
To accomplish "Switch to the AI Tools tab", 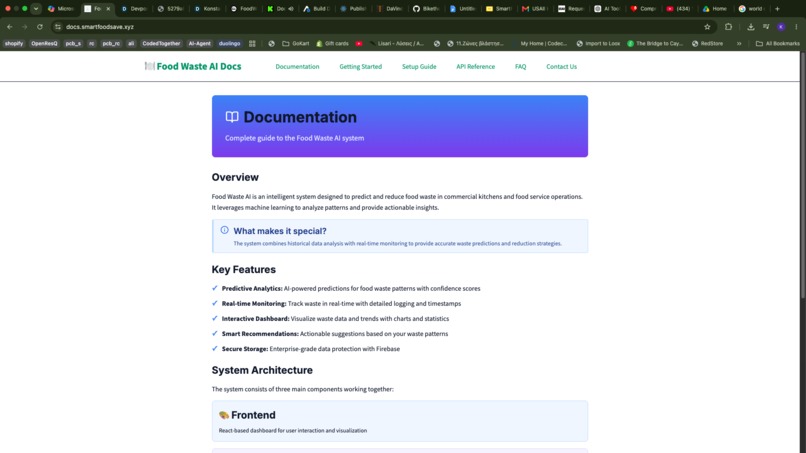I will (x=607, y=9).
